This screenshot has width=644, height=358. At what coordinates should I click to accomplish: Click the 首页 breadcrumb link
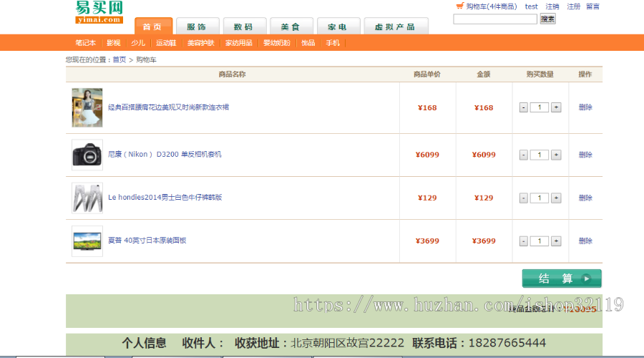(x=119, y=59)
